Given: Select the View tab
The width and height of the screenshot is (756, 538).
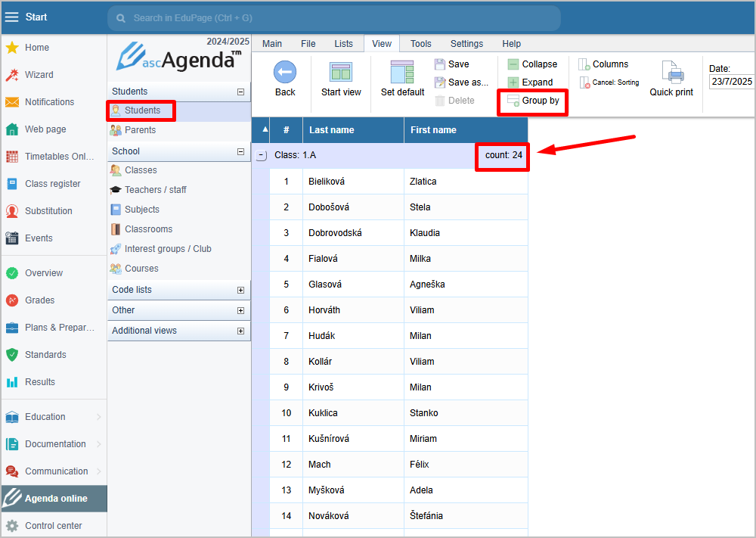Looking at the screenshot, I should click(381, 44).
